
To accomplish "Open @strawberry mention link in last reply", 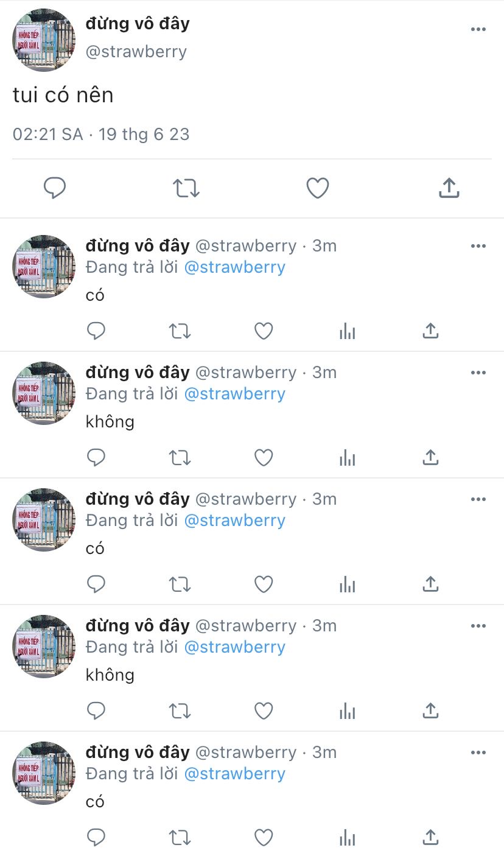I will click(x=234, y=774).
